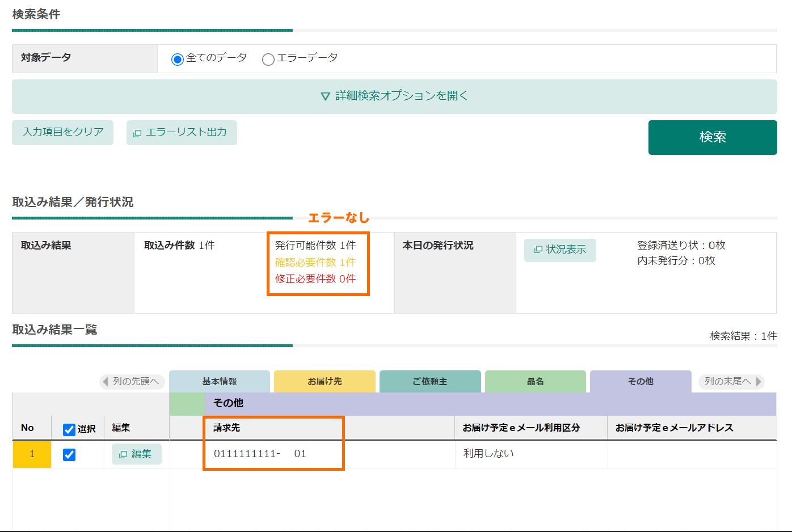The width and height of the screenshot is (792, 532).
Task: Uncheck the checkbox in row 1
Action: pos(69,454)
